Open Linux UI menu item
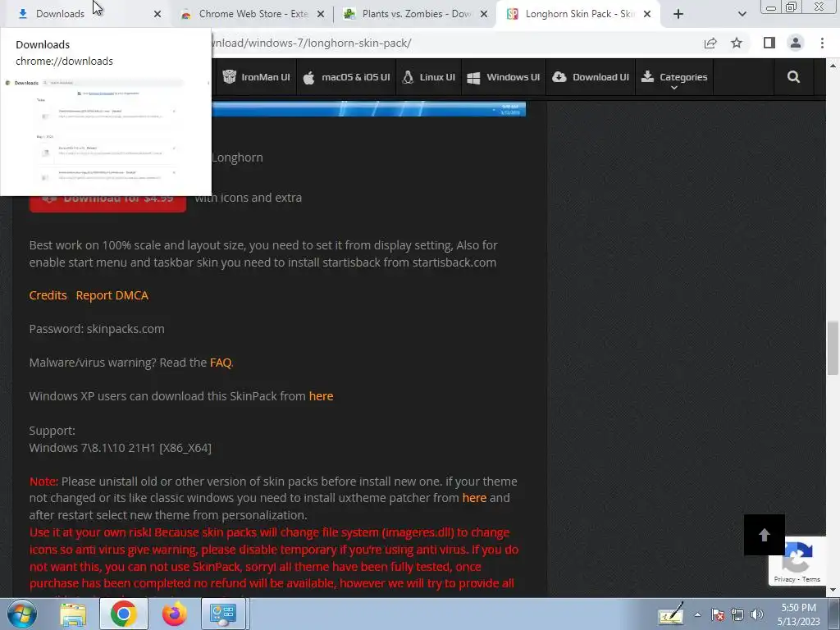Screen dimensions: 840x630 point(428,77)
